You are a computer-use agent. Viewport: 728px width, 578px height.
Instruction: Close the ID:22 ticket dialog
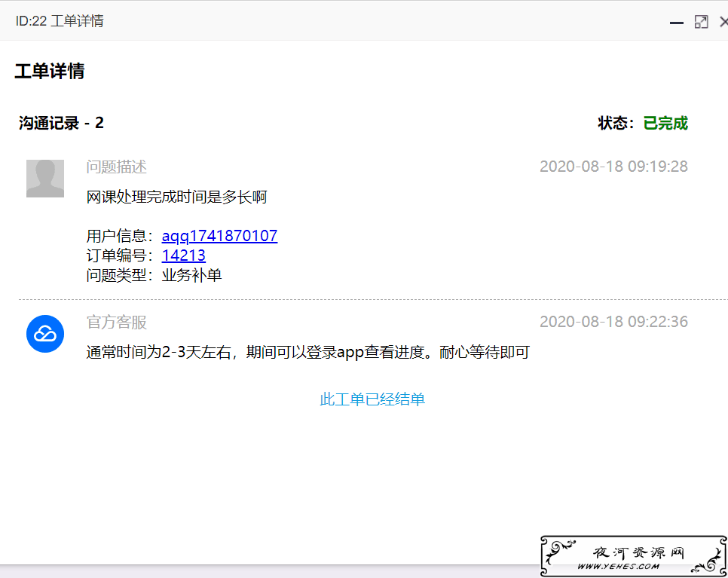tap(723, 22)
